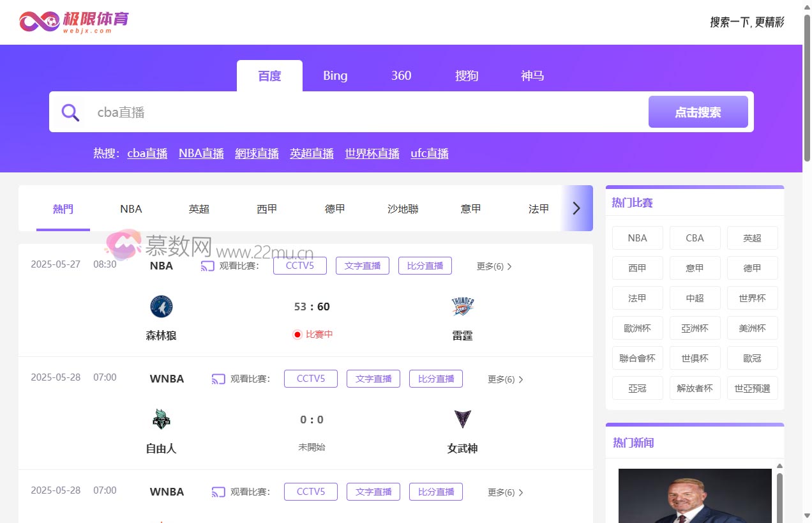This screenshot has width=812, height=523.
Task: Click the Liberty (自由人) team logo
Action: [x=161, y=419]
